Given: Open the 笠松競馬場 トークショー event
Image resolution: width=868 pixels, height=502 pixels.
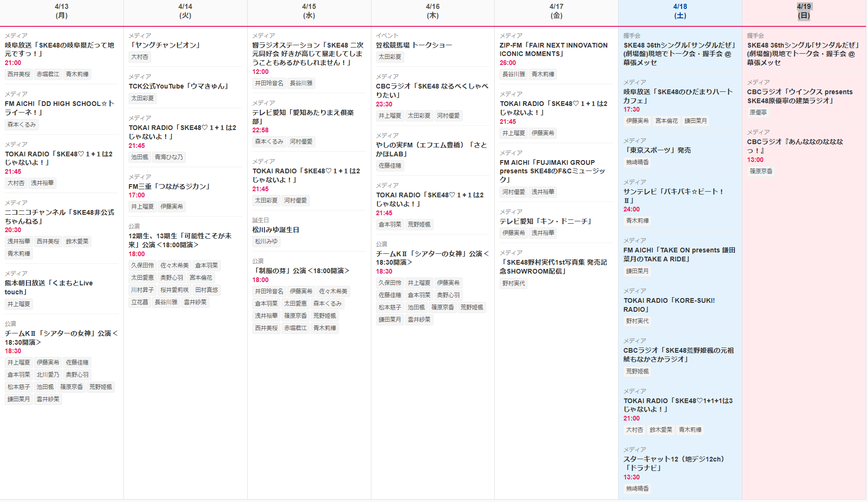Looking at the screenshot, I should click(x=414, y=45).
